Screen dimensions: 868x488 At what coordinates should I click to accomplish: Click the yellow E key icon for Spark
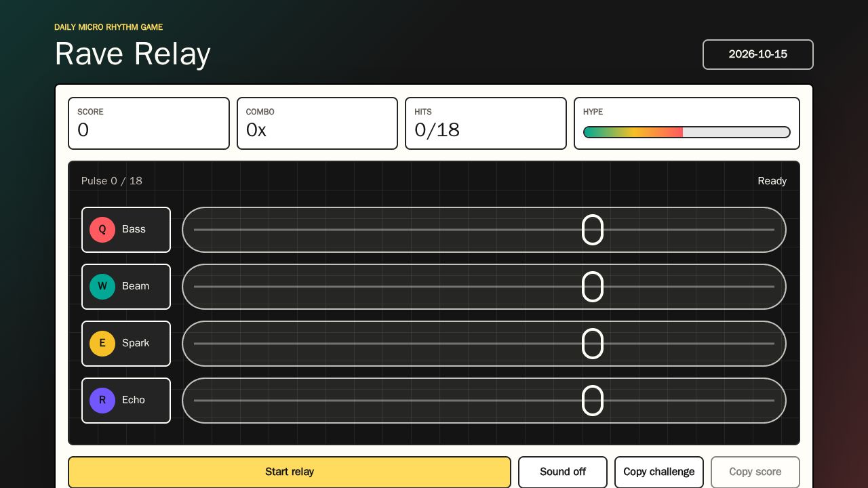pos(102,344)
